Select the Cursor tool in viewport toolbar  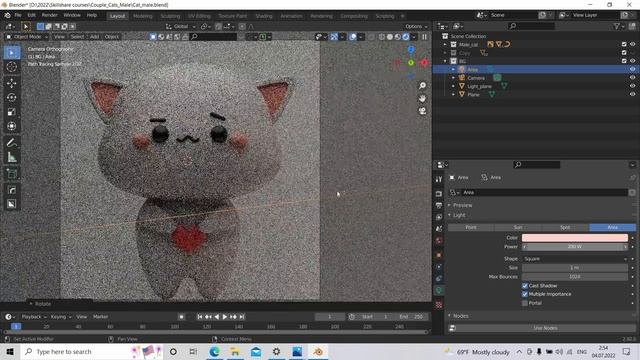click(11, 67)
